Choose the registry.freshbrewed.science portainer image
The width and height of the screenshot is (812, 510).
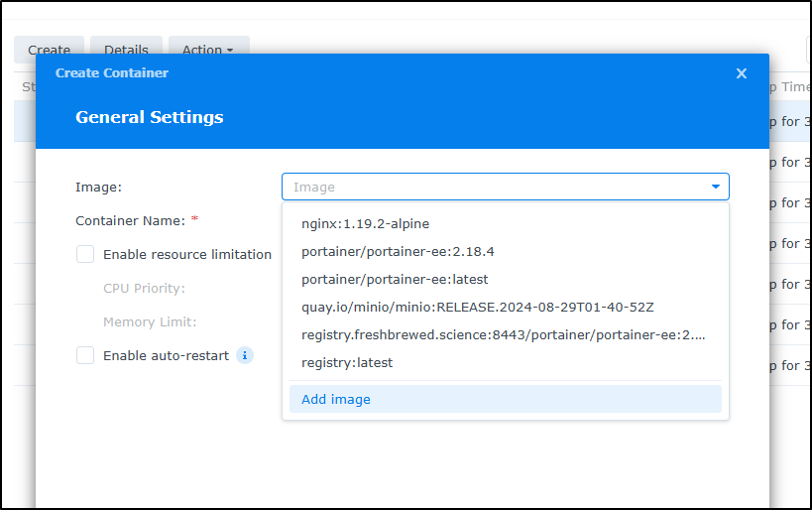[x=505, y=334]
